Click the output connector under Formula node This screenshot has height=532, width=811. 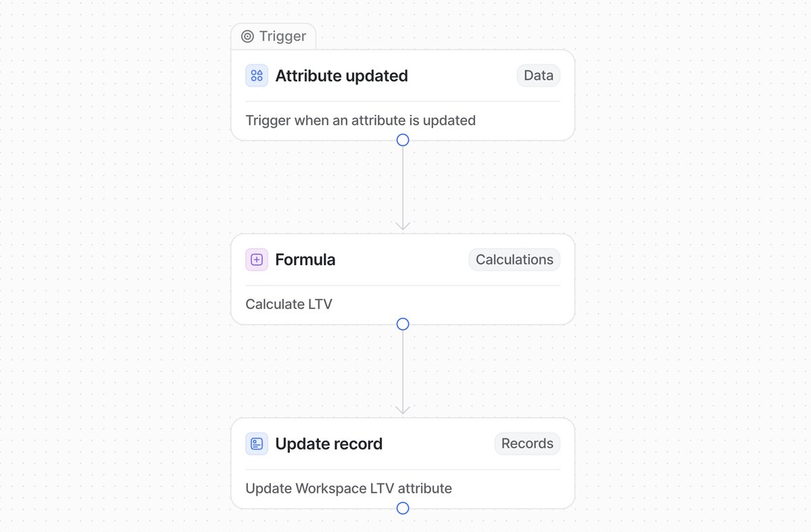403,324
